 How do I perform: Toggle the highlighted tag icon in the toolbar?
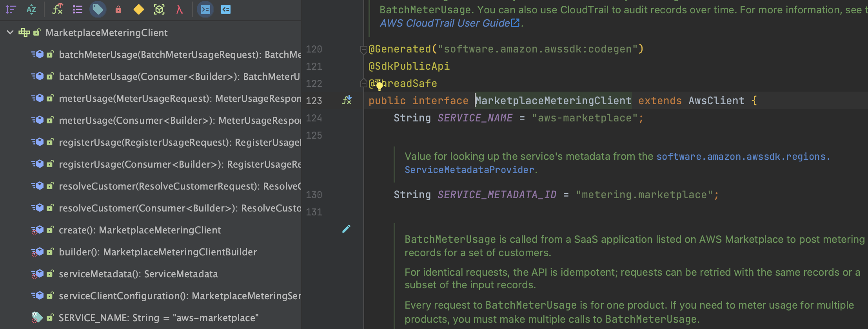98,9
